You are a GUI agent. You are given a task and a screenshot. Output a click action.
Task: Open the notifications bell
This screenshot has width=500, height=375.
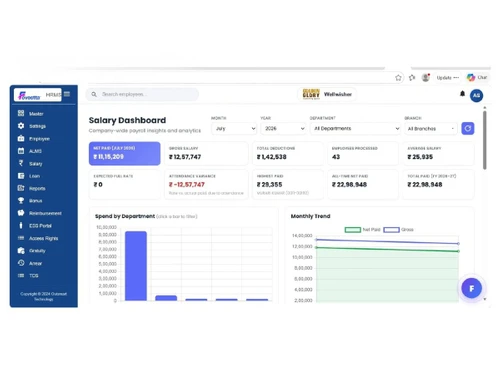[462, 94]
